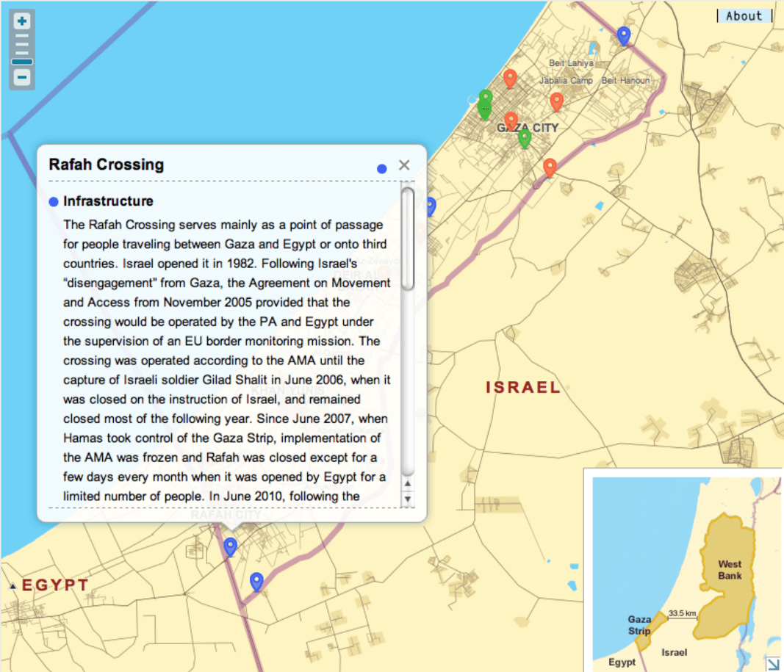Image resolution: width=784 pixels, height=672 pixels.
Task: Click the Gaza Strip in overview map
Action: point(652,631)
